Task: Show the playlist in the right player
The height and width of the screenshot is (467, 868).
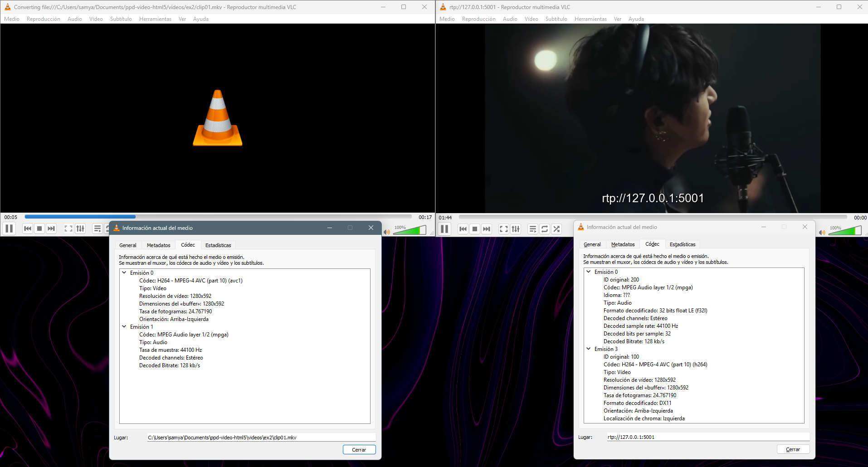Action: tap(533, 229)
